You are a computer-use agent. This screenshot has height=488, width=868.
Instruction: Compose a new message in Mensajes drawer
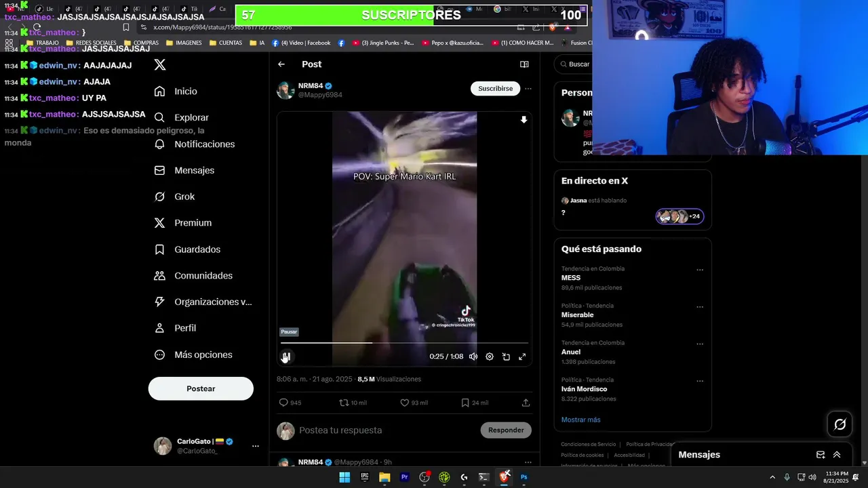coord(821,455)
